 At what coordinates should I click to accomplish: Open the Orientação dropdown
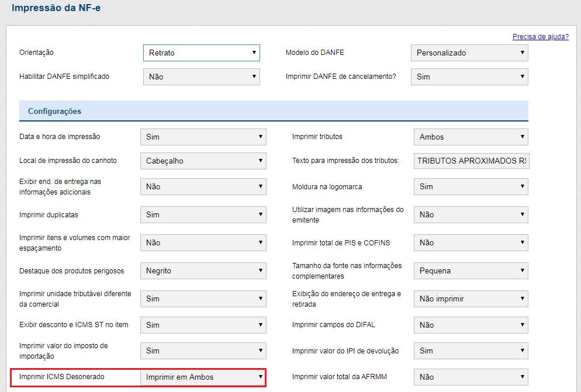click(201, 53)
